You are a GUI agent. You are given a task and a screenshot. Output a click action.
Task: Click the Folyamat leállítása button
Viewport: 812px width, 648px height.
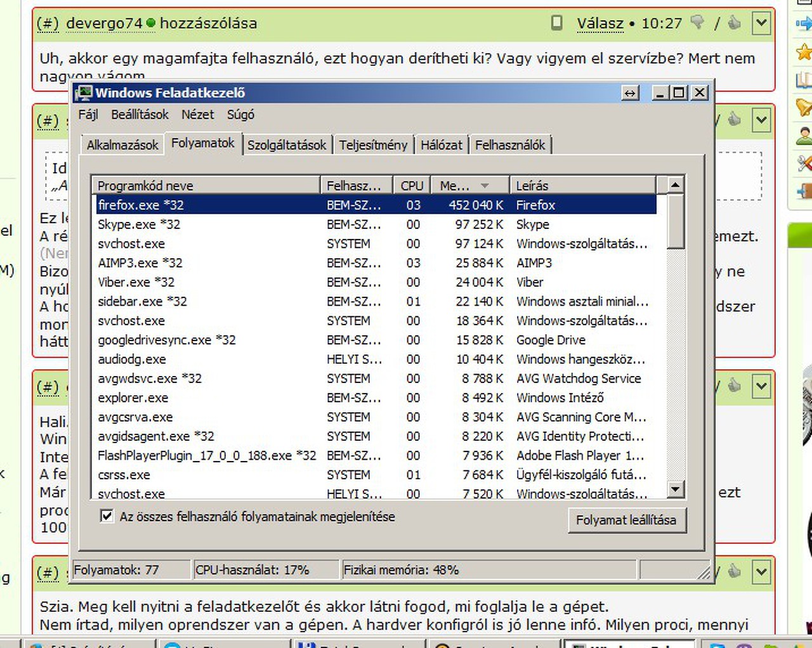(x=626, y=520)
